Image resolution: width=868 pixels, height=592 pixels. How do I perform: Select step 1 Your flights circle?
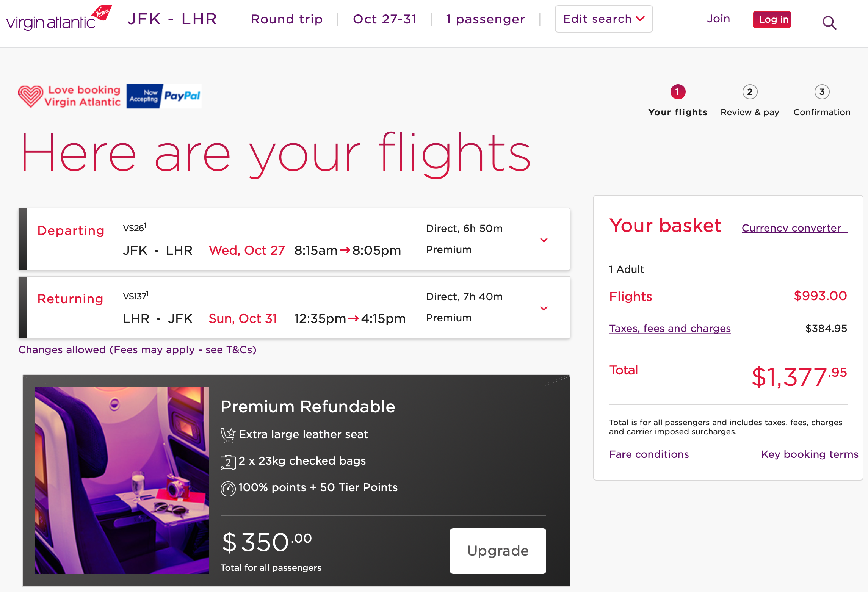678,92
